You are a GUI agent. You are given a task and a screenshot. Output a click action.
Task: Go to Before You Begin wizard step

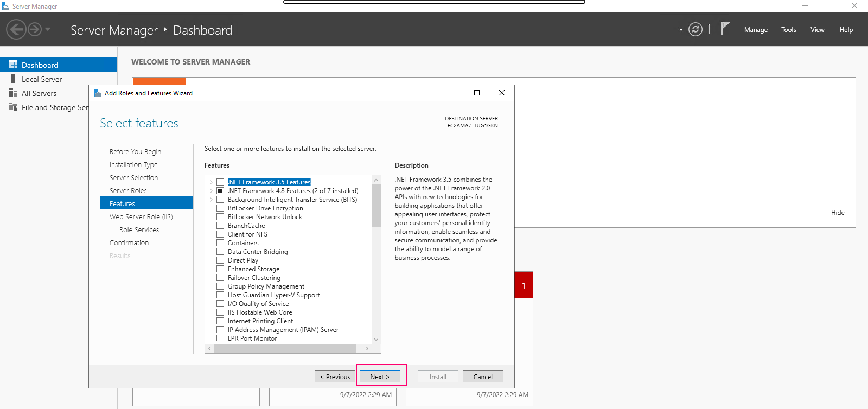(135, 151)
